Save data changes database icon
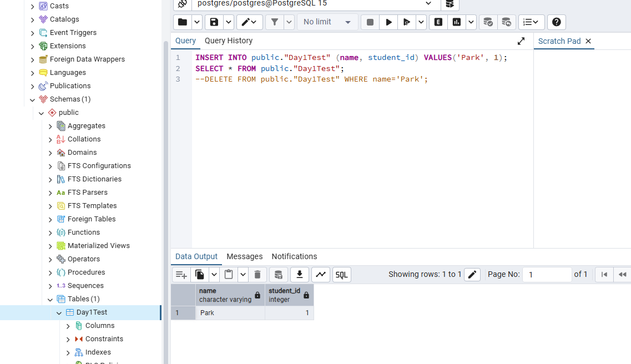This screenshot has width=631, height=364. pyautogui.click(x=278, y=275)
